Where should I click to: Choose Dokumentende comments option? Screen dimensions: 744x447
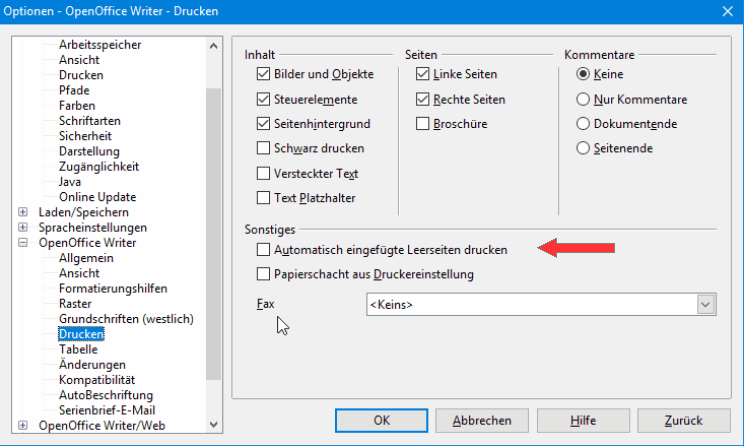tap(583, 124)
